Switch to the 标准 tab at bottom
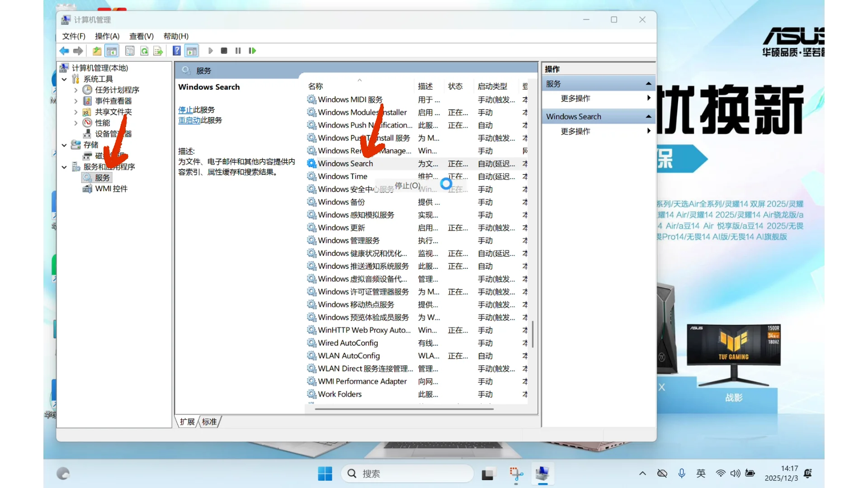 (x=209, y=421)
